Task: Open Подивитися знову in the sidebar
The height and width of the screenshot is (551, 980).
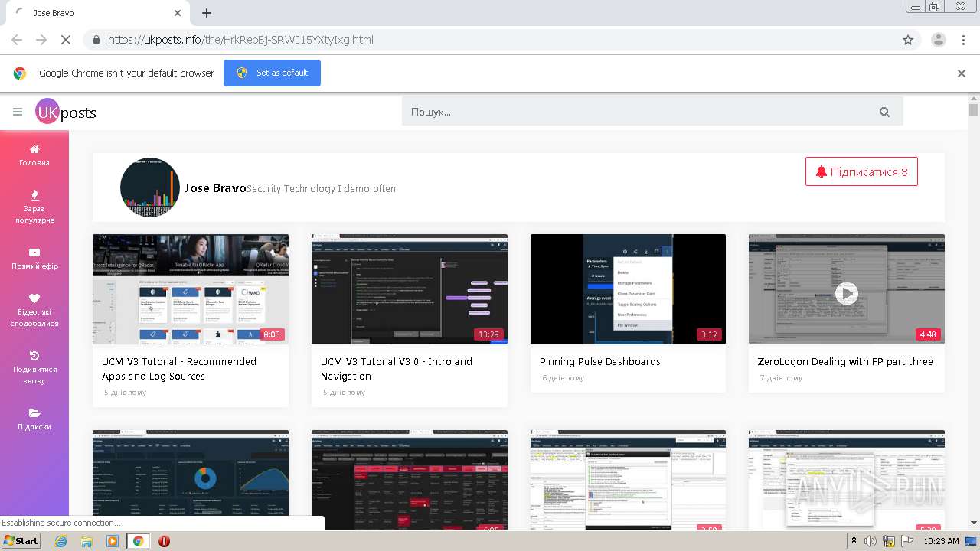Action: (34, 367)
